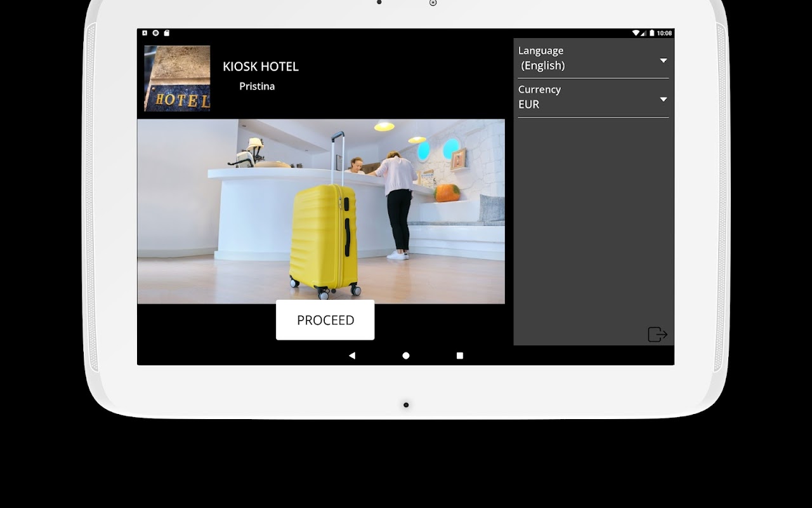Tap the Android recent apps square button

[460, 356]
